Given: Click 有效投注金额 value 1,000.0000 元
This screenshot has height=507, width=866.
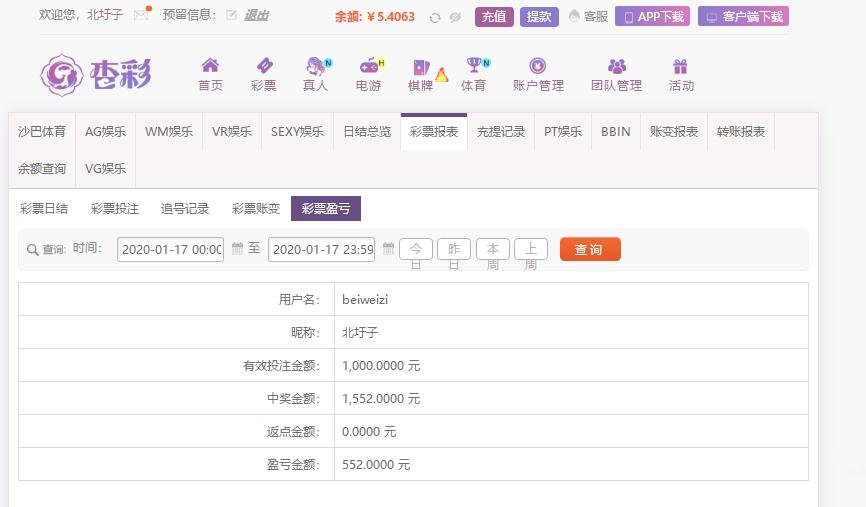Looking at the screenshot, I should 381,366.
